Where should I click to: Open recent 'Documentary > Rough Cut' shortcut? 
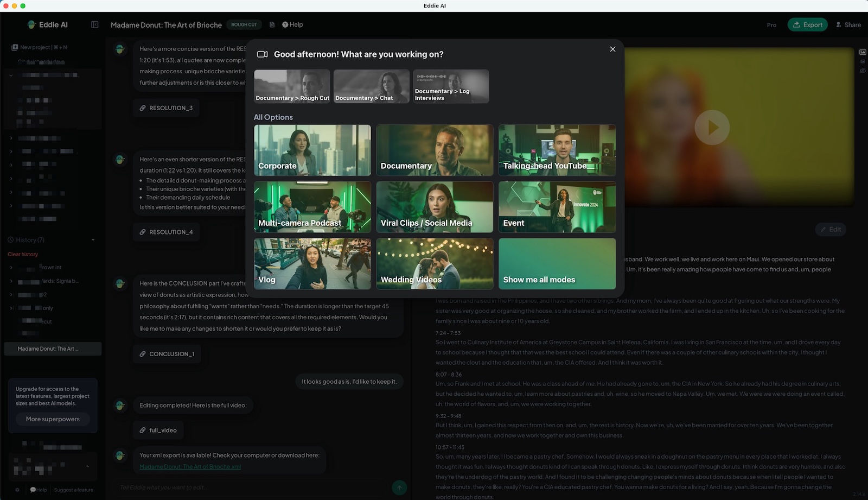[x=292, y=86]
